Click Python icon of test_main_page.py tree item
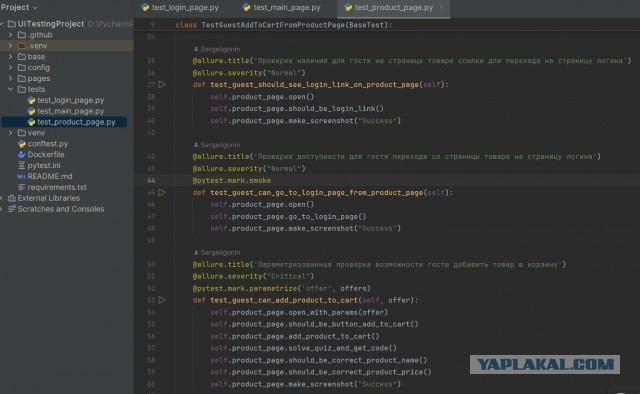Viewport: 640px width, 394px height. 31,111
